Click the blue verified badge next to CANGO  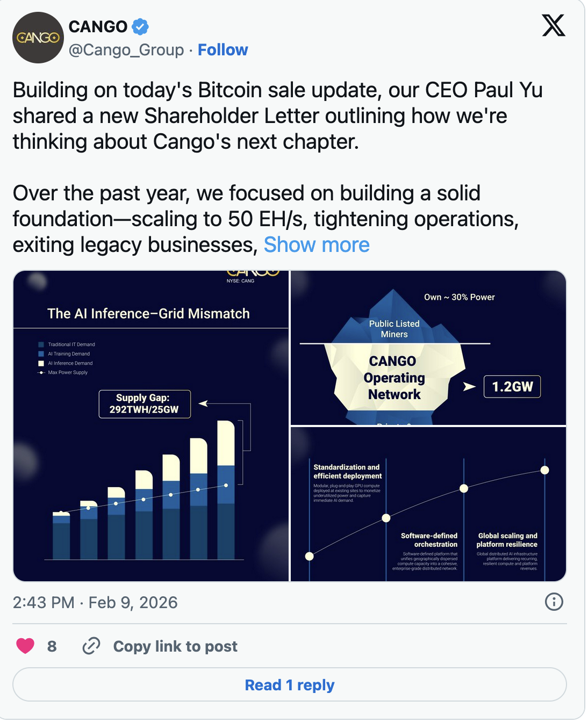140,26
